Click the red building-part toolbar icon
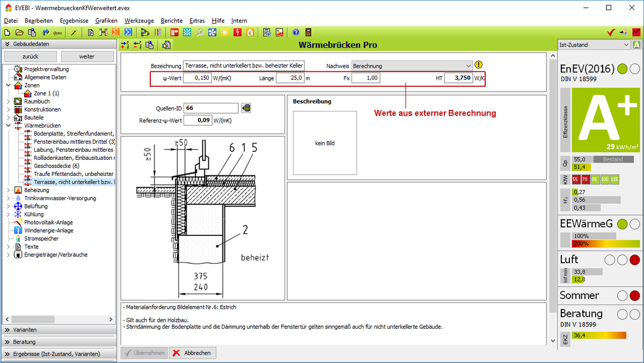This screenshot has height=363, width=644. [x=174, y=32]
